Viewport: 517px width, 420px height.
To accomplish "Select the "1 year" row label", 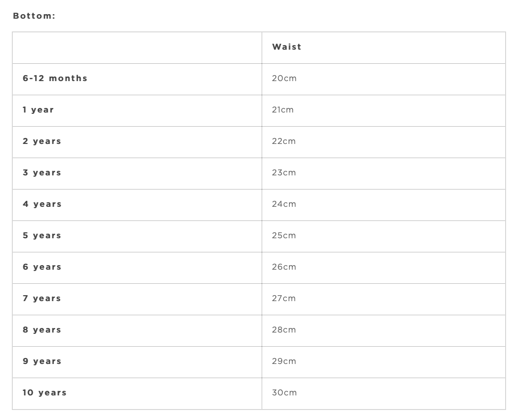I will pyautogui.click(x=38, y=110).
